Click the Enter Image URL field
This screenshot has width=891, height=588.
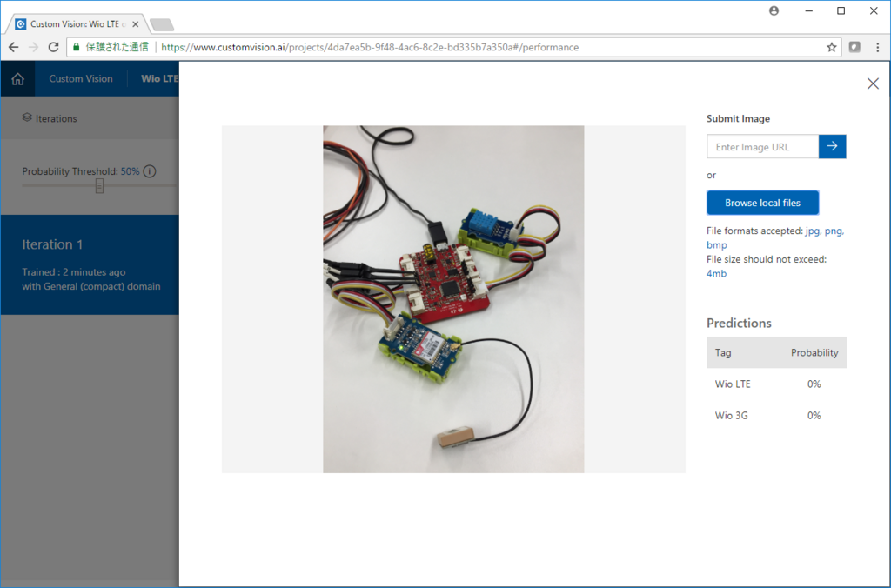tap(762, 147)
